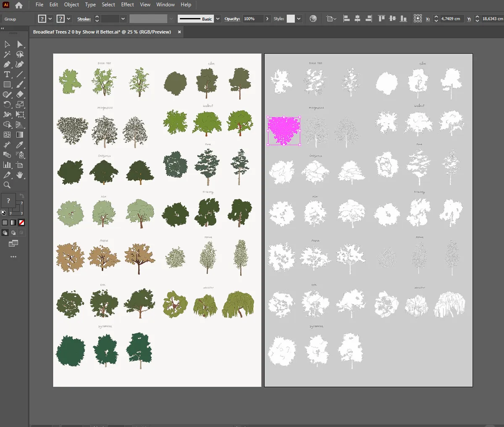Image resolution: width=504 pixels, height=427 pixels.
Task: Swap fill and stroke arrows
Action: [22, 196]
